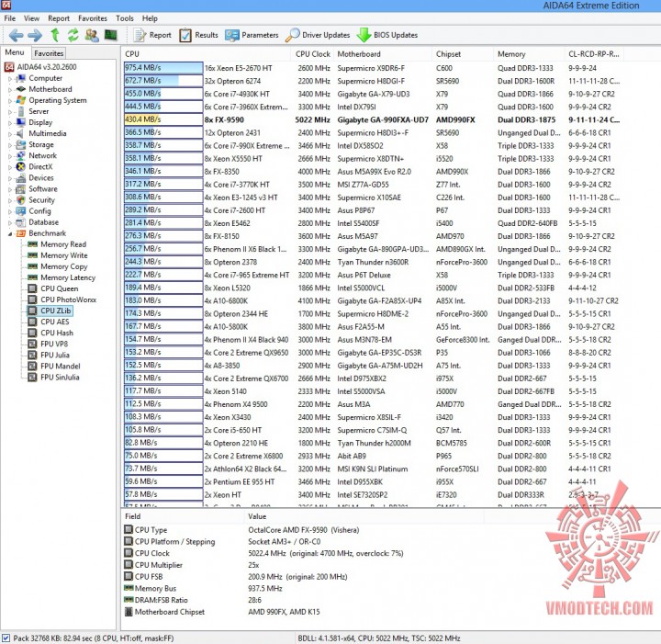The height and width of the screenshot is (644, 661).
Task: Expand the Operating System tree node
Action: coord(10,100)
